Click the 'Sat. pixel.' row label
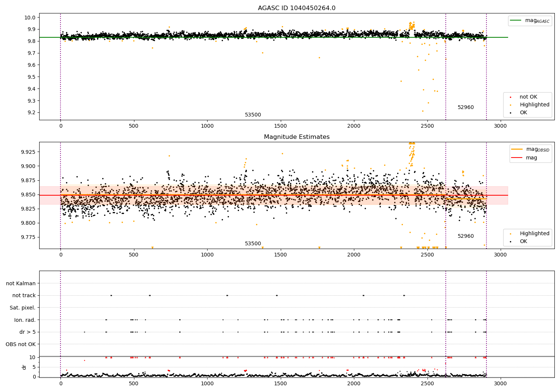Image resolution: width=560 pixels, height=392 pixels. tap(23, 308)
